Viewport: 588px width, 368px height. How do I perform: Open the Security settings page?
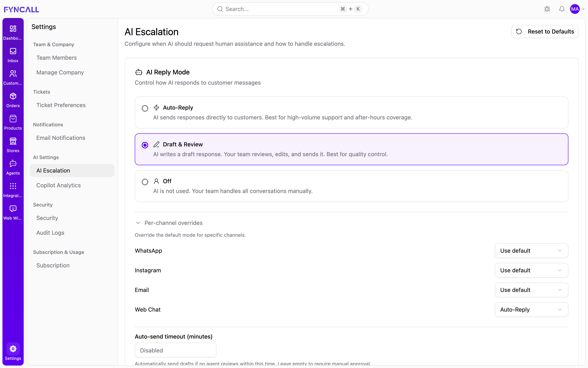(72, 218)
